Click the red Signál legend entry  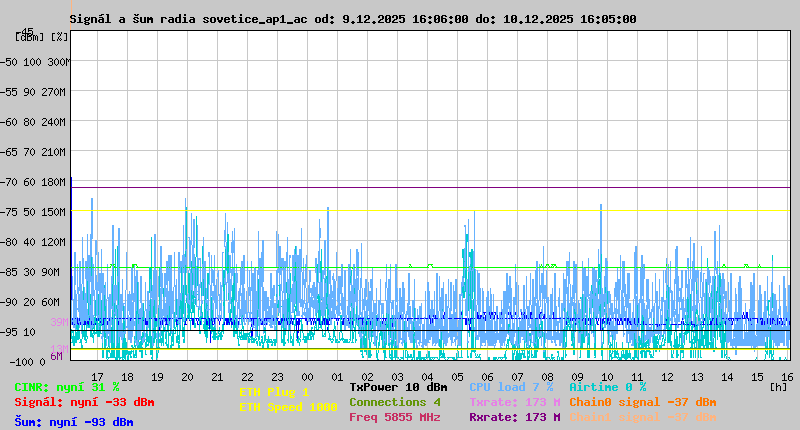tap(84, 402)
